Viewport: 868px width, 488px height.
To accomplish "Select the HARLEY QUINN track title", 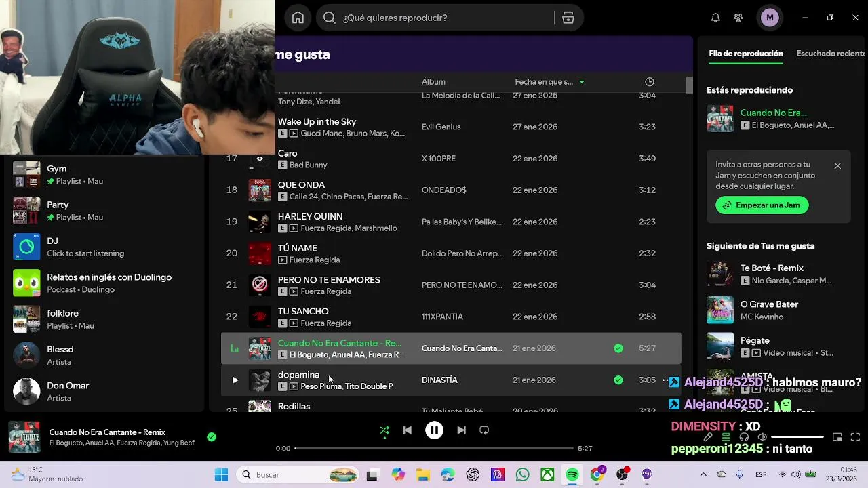I will (x=310, y=217).
